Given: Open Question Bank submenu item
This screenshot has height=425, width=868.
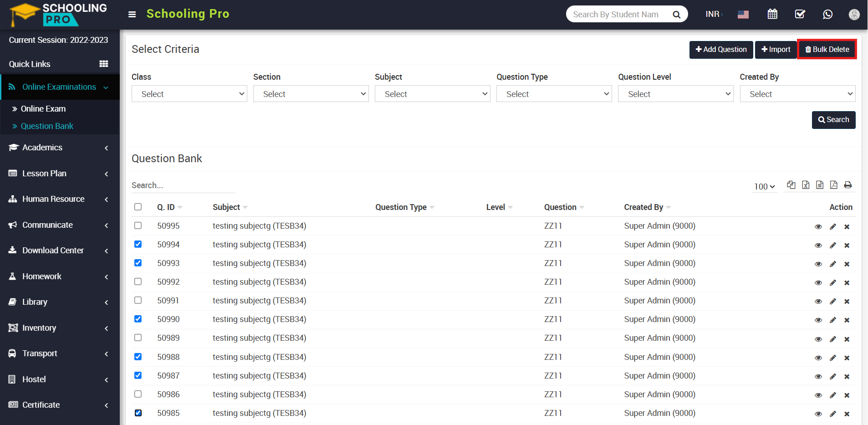Looking at the screenshot, I should 47,126.
